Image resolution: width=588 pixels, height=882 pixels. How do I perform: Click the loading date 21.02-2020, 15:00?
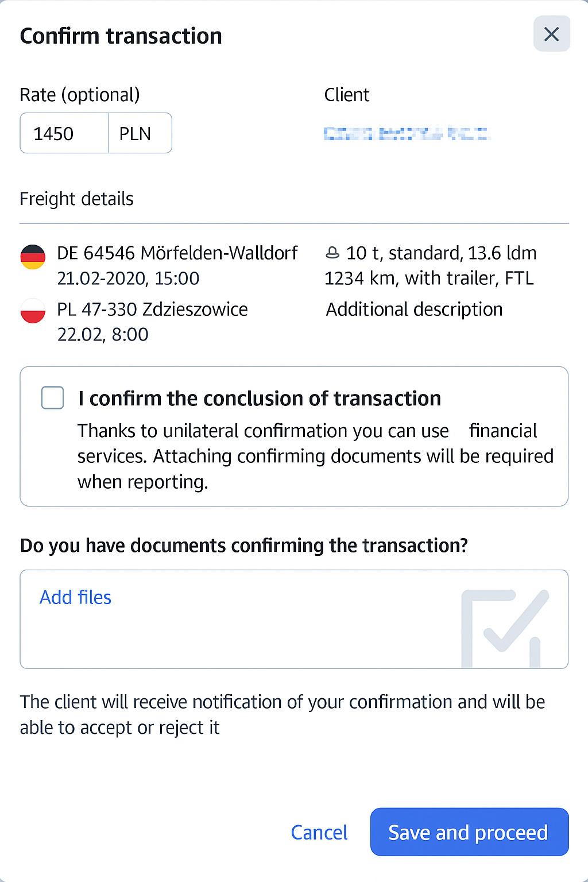[128, 278]
